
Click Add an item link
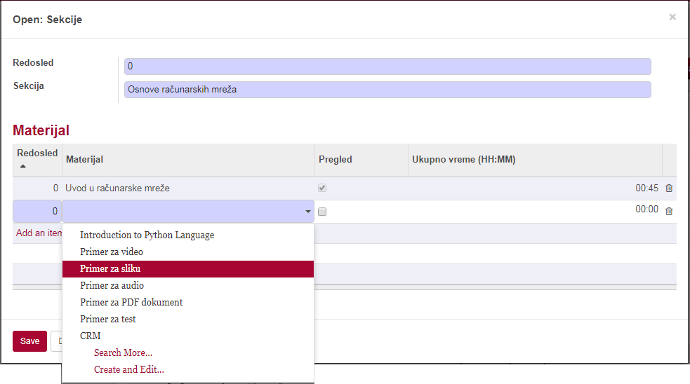click(39, 233)
